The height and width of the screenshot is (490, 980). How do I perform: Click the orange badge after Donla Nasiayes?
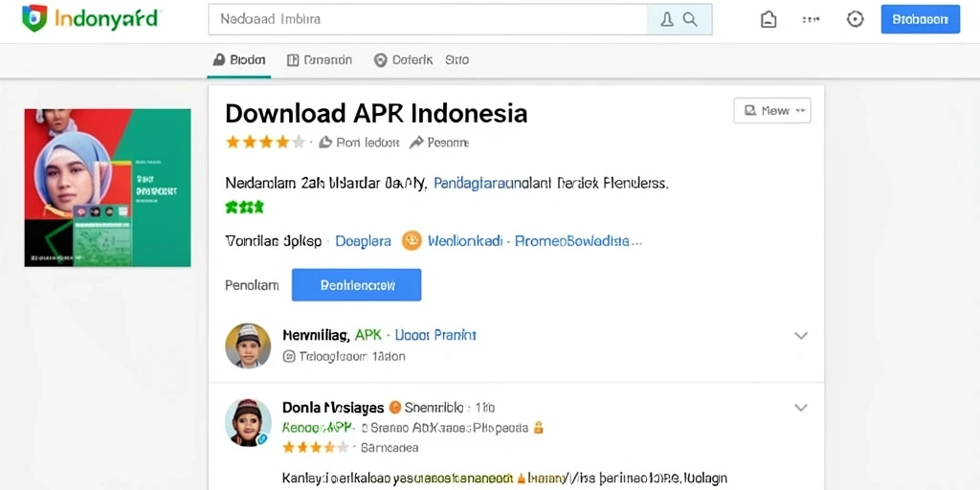[394, 408]
